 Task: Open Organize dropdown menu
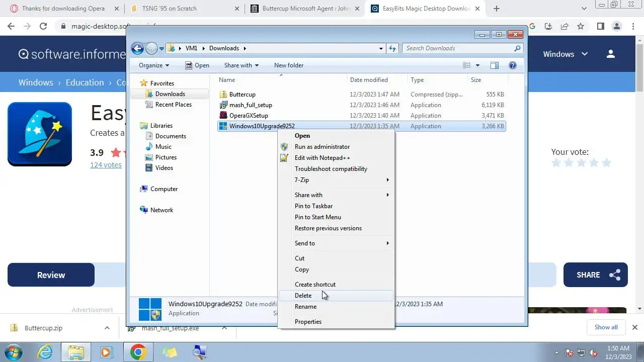coord(154,65)
